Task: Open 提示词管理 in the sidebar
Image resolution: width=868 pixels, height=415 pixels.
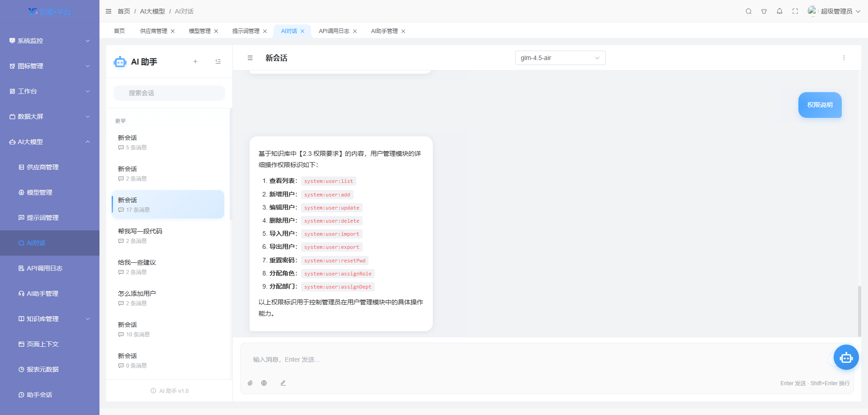Action: point(50,218)
